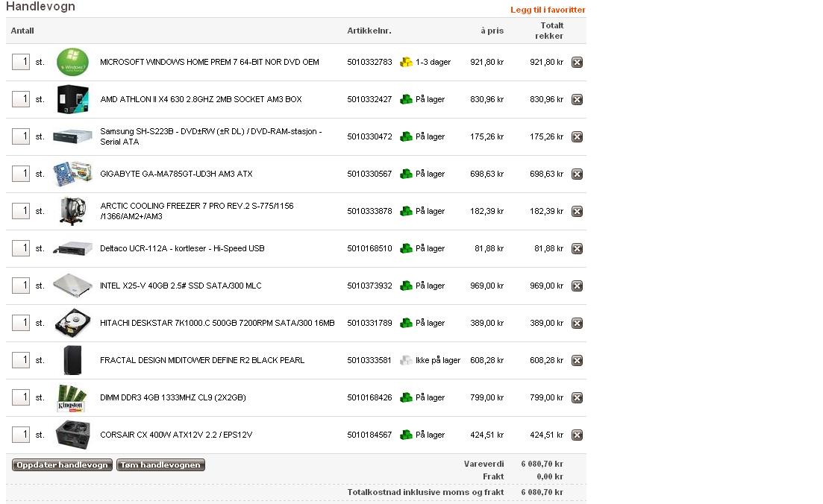The image size is (823, 504).
Task: Edit quantity field for Arctic Cooling Freezer
Action: click(x=21, y=211)
